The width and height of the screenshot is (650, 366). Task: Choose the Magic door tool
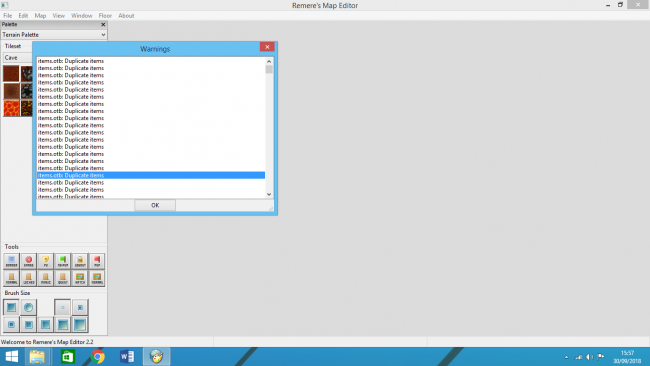point(46,278)
